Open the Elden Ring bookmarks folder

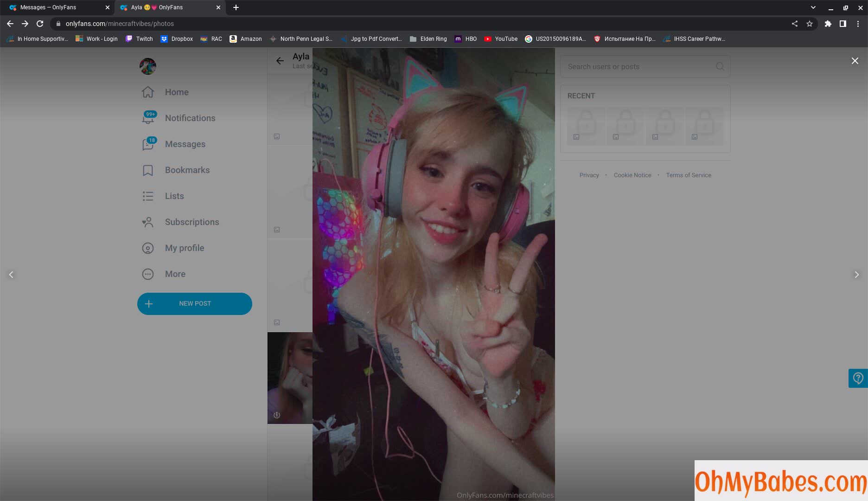pyautogui.click(x=428, y=39)
